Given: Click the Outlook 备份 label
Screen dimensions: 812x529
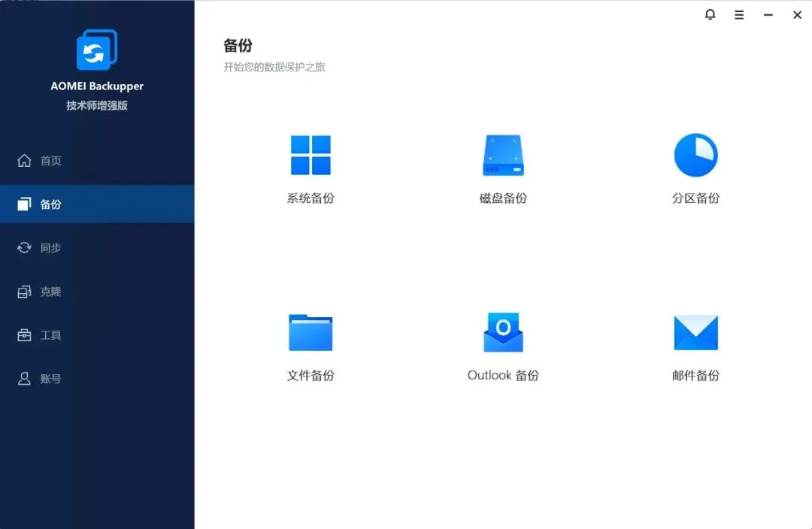Looking at the screenshot, I should click(x=503, y=375).
